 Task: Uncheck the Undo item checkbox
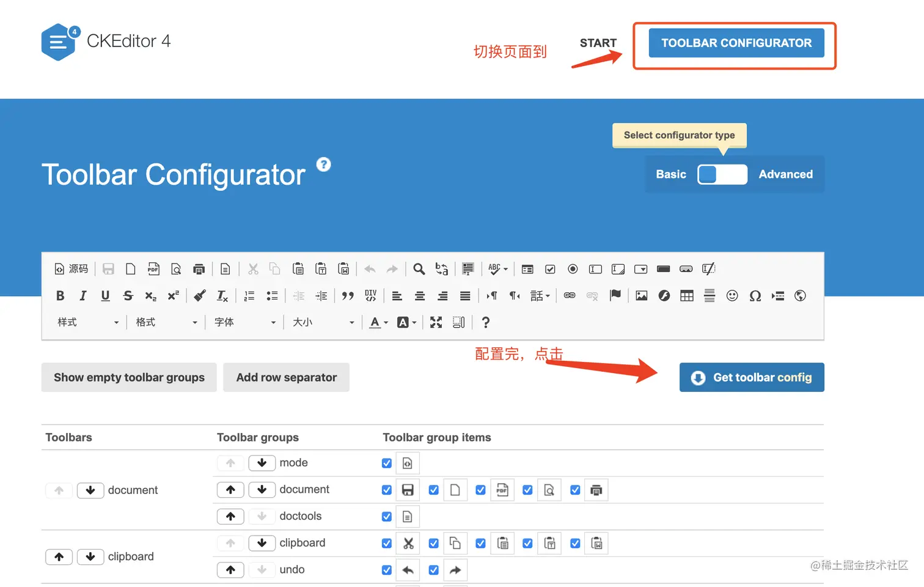(x=387, y=570)
